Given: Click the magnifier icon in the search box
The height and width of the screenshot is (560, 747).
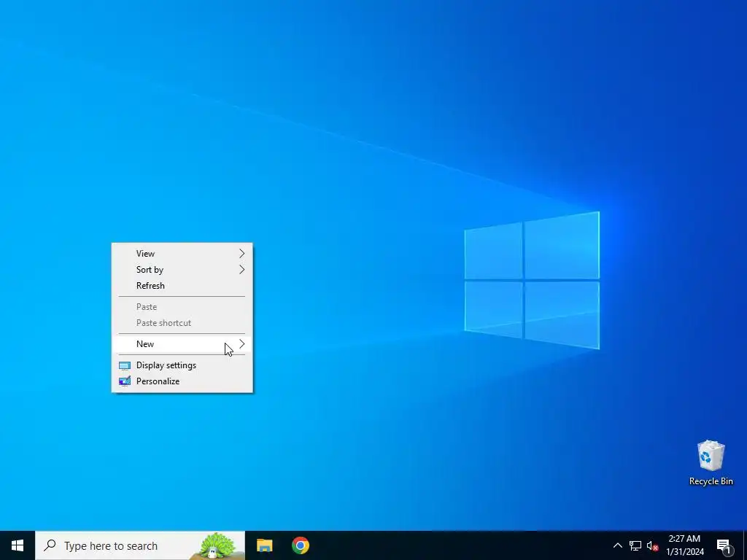Looking at the screenshot, I should click(50, 545).
